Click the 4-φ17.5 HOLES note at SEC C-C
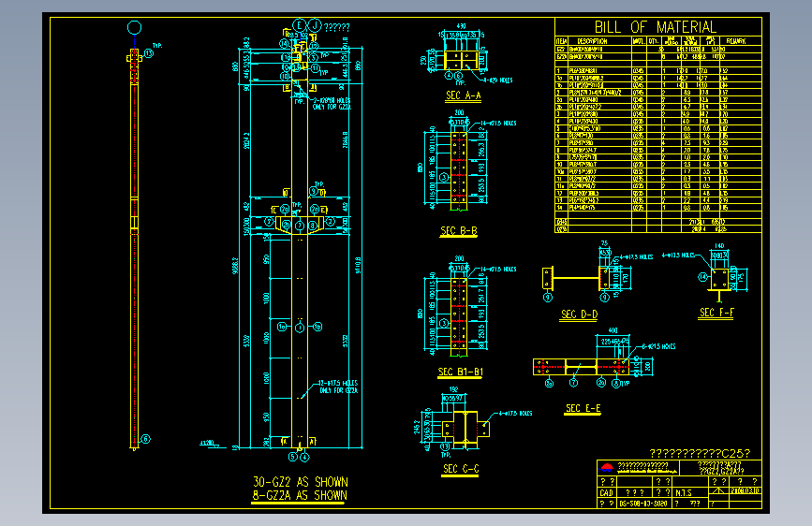The width and height of the screenshot is (812, 526). (515, 413)
